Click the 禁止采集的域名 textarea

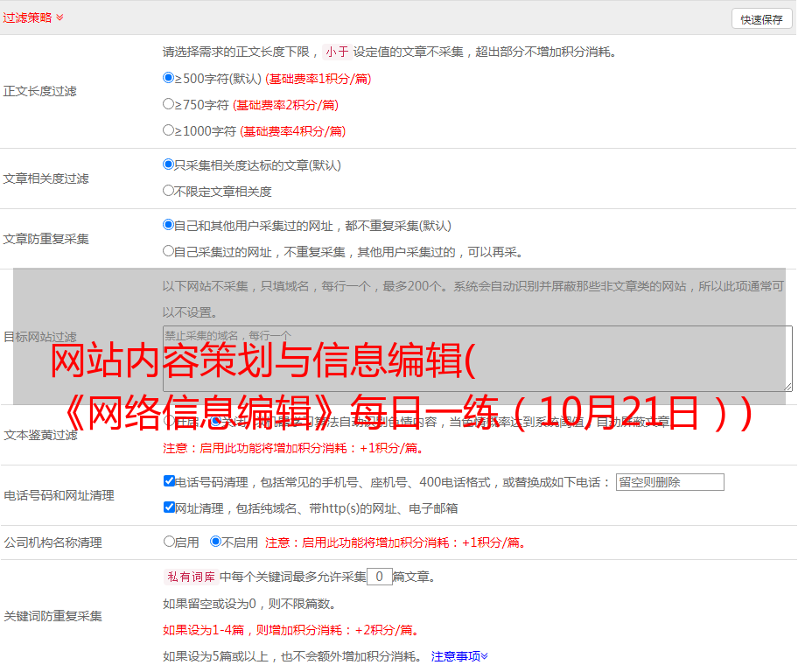pos(478,359)
